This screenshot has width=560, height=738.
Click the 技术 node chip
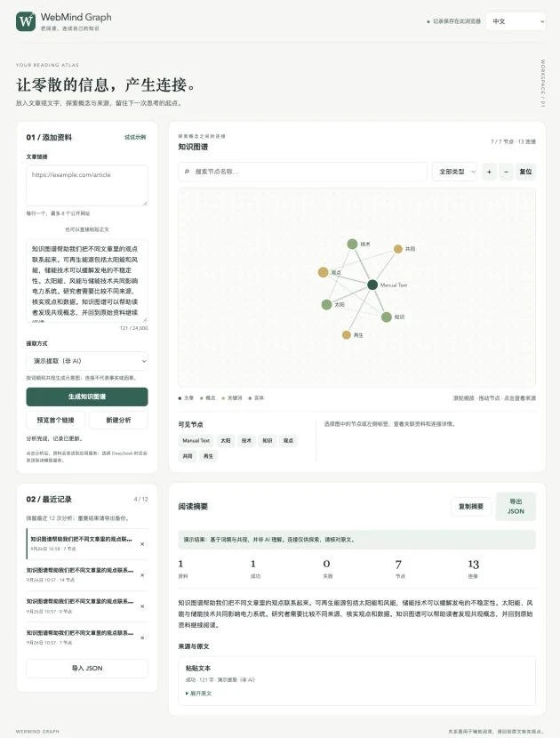(x=246, y=440)
